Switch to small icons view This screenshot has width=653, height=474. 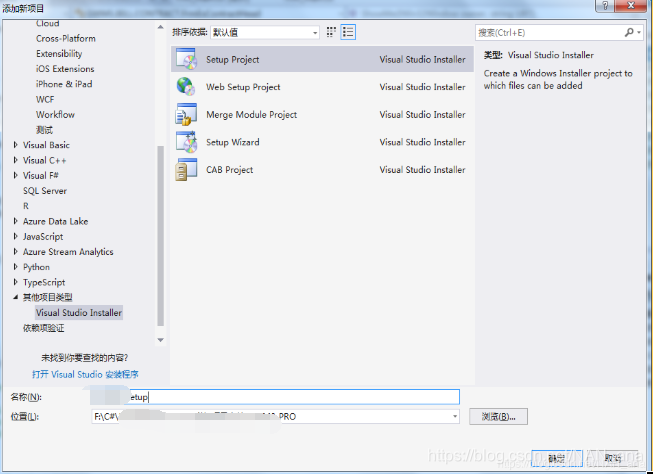coord(331,32)
